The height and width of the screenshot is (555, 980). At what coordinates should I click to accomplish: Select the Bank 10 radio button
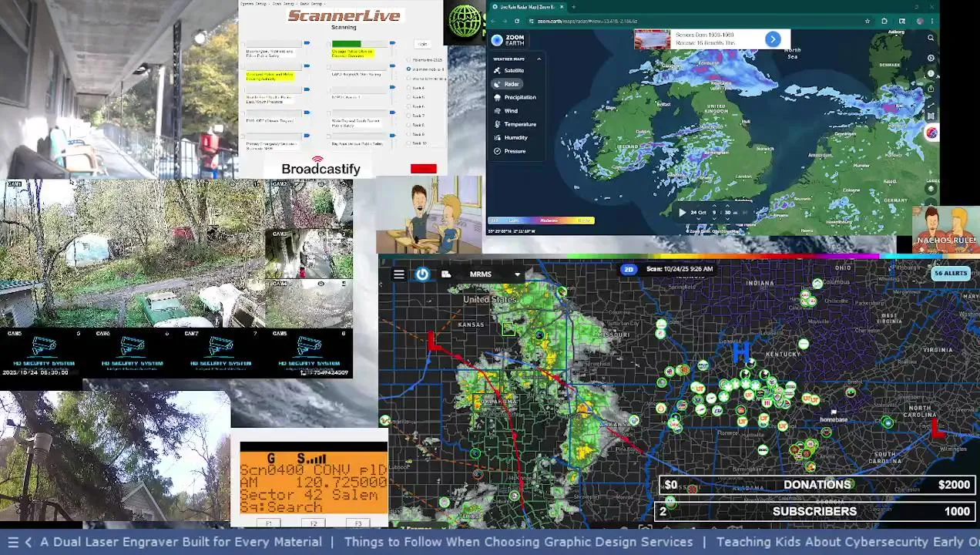[409, 143]
